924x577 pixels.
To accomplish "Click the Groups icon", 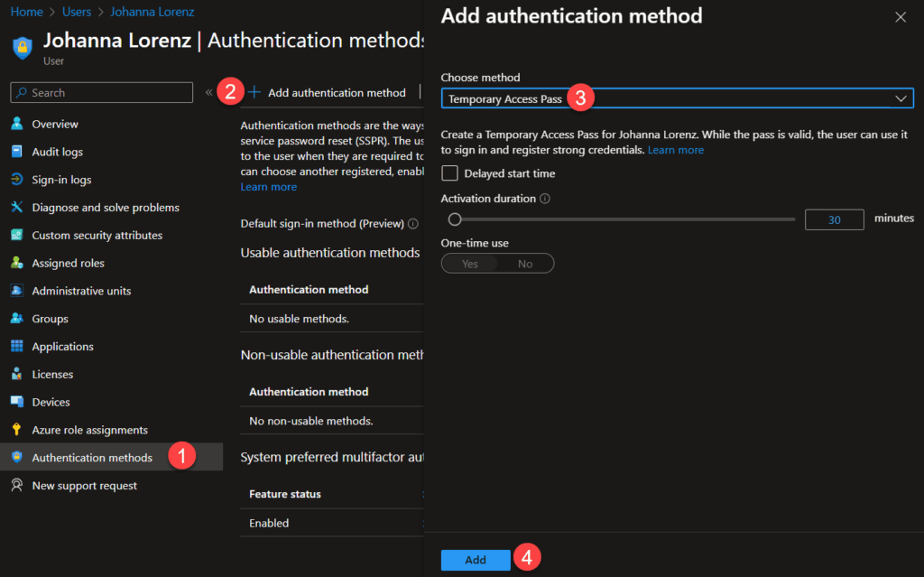I will [16, 319].
